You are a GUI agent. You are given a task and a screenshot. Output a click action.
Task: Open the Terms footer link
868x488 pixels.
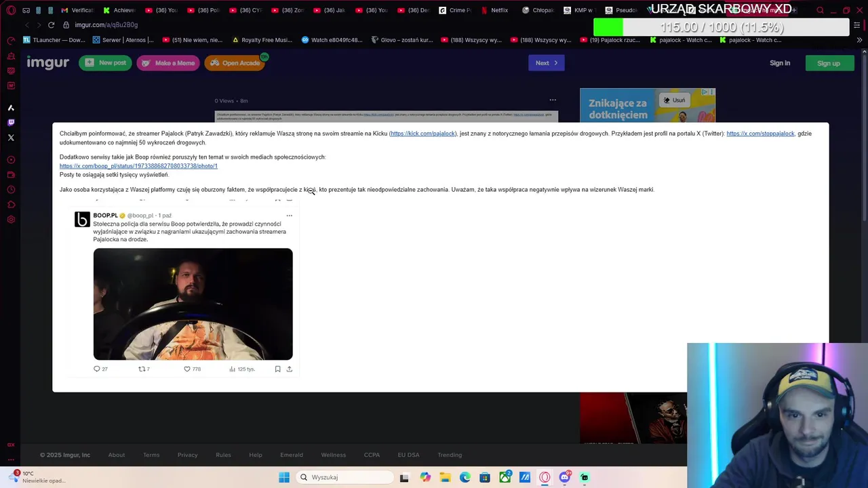click(x=151, y=455)
